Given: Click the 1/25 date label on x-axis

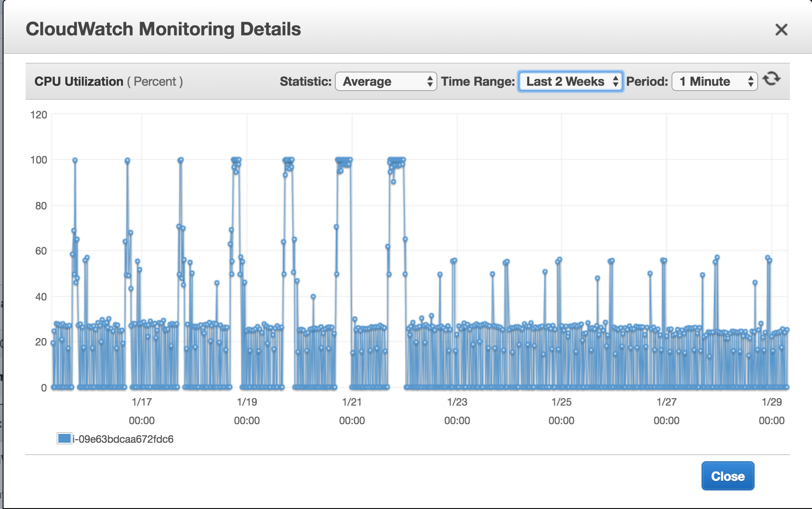Looking at the screenshot, I should coord(562,402).
